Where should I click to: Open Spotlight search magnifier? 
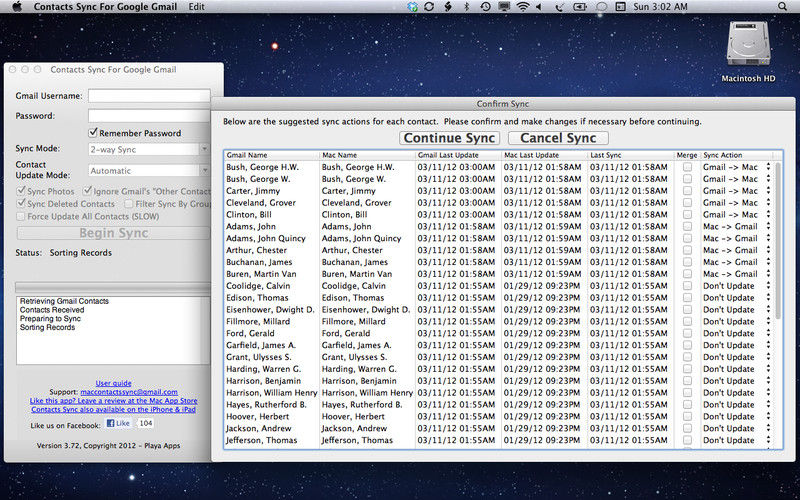[782, 7]
